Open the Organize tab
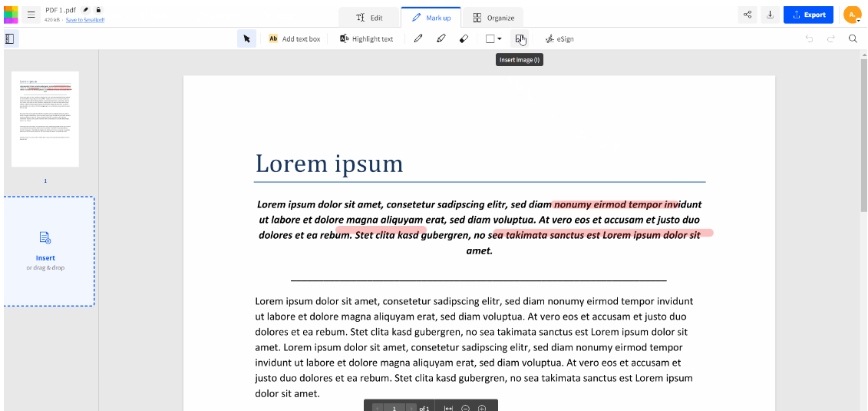 point(493,17)
